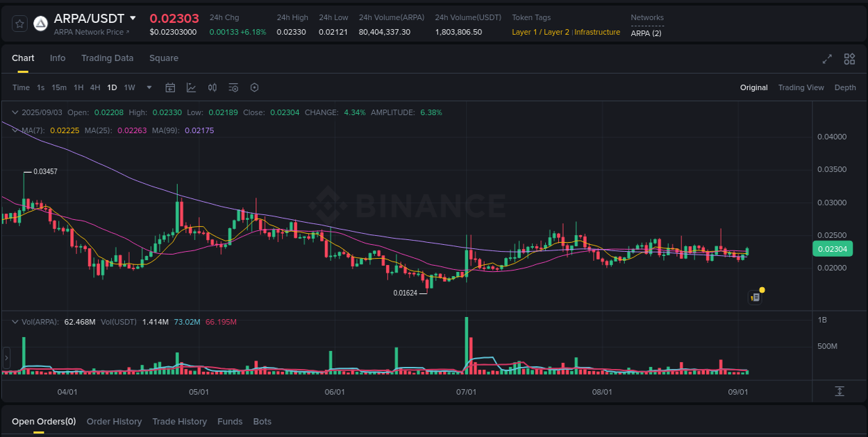Toggle the star to favorite ARPA/USDT
The height and width of the screenshot is (437, 868).
point(19,23)
